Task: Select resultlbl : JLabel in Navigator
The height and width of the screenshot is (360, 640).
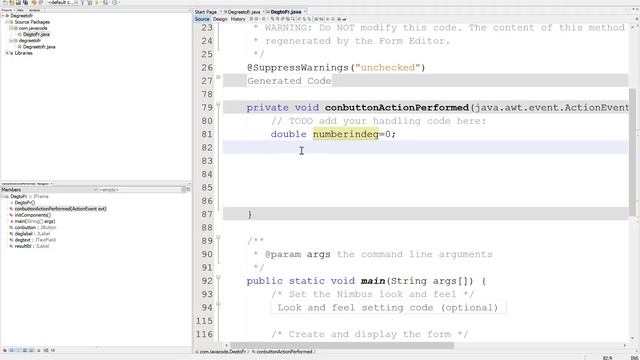Action: point(32,246)
